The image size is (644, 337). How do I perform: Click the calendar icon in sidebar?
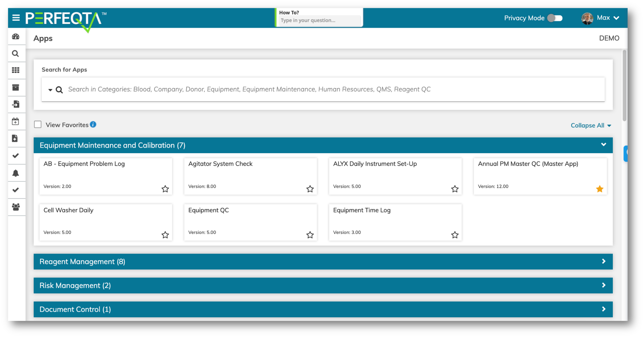[15, 121]
